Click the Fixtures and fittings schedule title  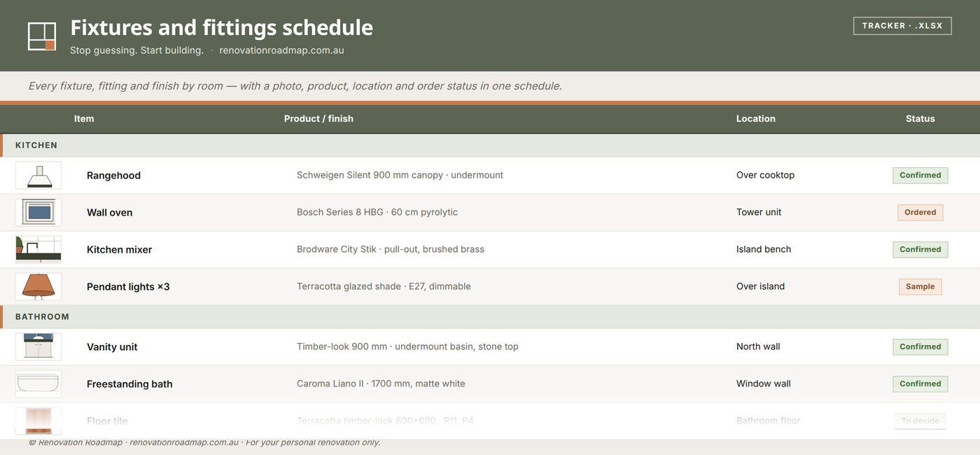[x=221, y=27]
